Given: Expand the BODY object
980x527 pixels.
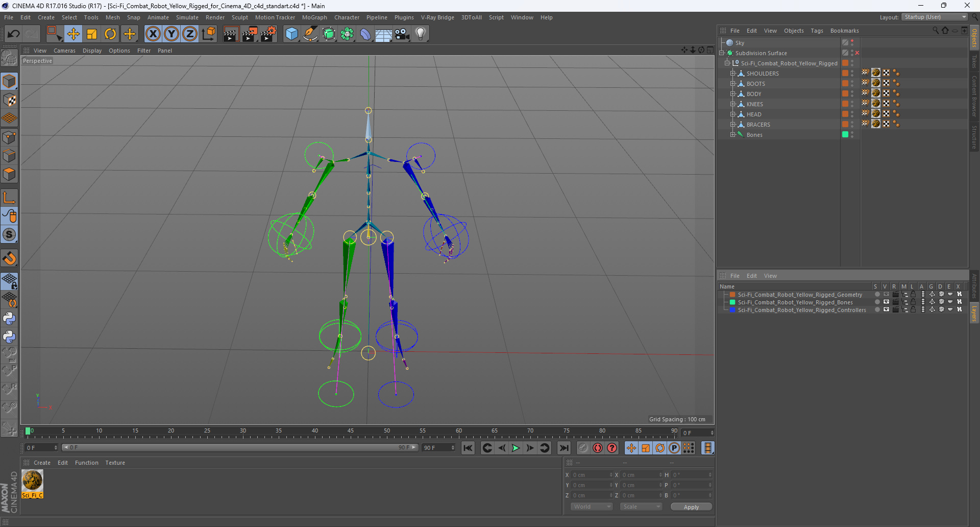Looking at the screenshot, I should point(732,94).
